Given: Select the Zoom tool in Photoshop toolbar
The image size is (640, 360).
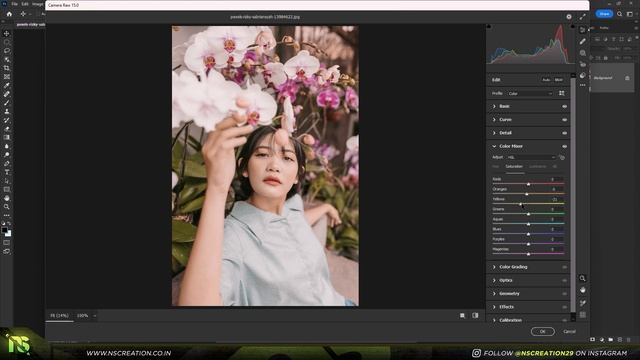Looking at the screenshot, I should point(7,207).
